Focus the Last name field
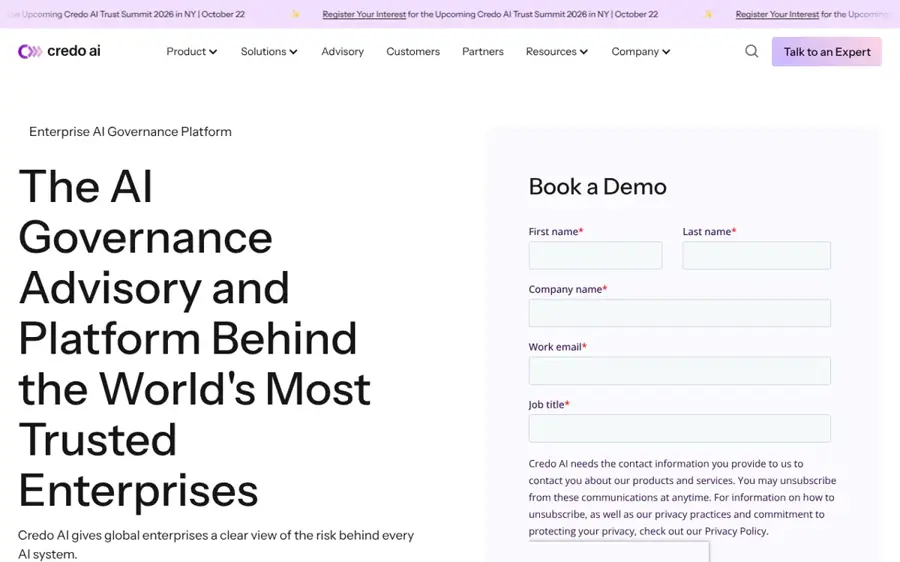The height and width of the screenshot is (562, 900). tap(756, 255)
